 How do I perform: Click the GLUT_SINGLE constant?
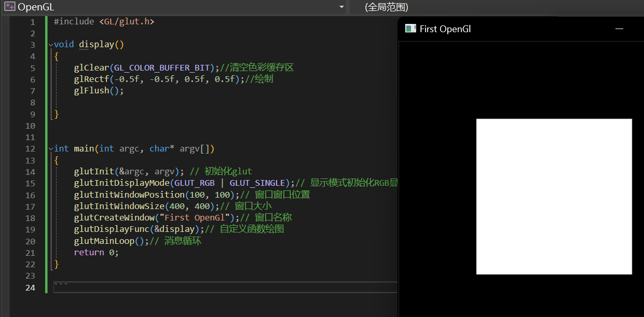[x=257, y=183]
